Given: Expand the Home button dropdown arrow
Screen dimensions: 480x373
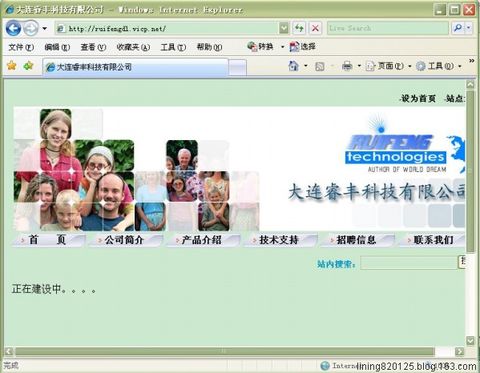Looking at the screenshot, I should tap(306, 66).
